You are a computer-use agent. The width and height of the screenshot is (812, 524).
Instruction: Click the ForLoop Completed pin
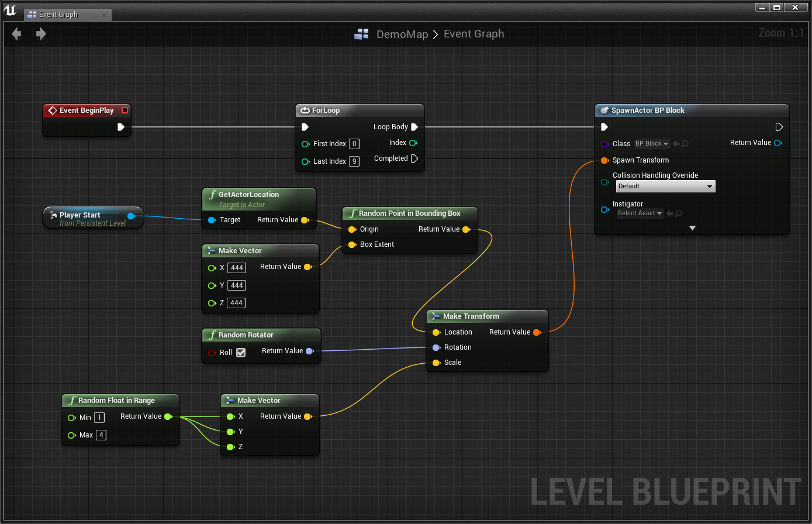[x=414, y=158]
